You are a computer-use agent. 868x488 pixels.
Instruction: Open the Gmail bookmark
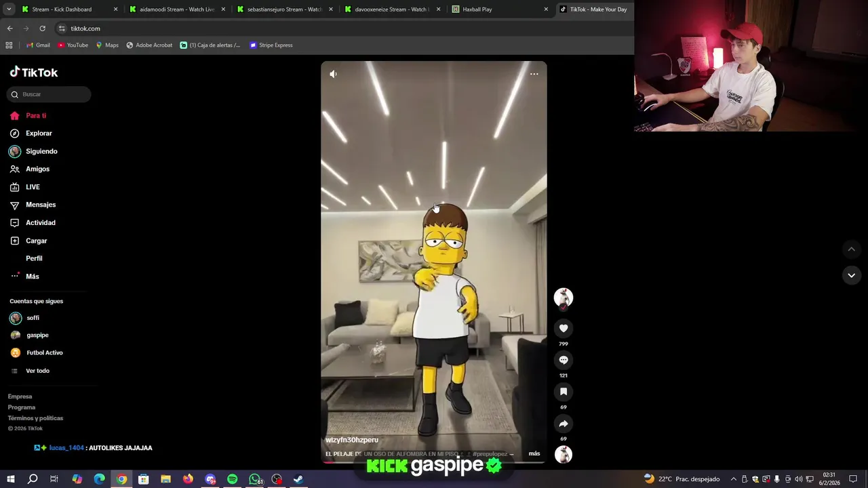(x=38, y=45)
